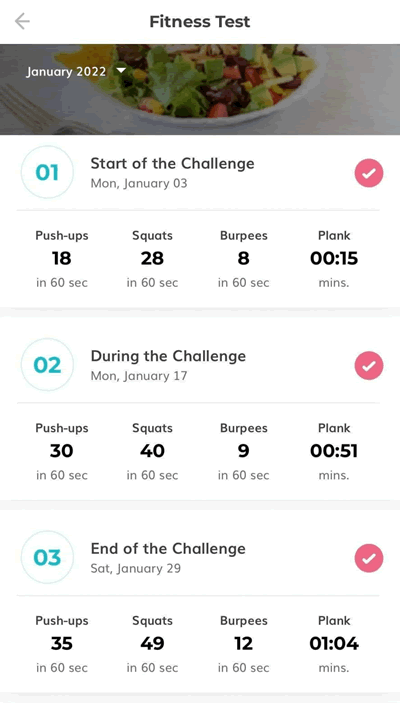Open Start of the Challenge entry
The height and width of the screenshot is (703, 400).
pyautogui.click(x=172, y=172)
